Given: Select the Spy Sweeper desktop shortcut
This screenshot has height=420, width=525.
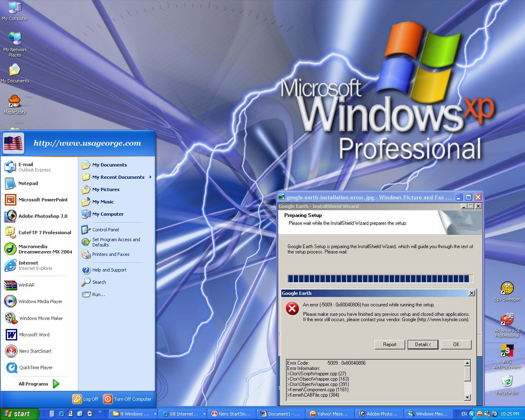Looking at the screenshot, I should click(507, 292).
